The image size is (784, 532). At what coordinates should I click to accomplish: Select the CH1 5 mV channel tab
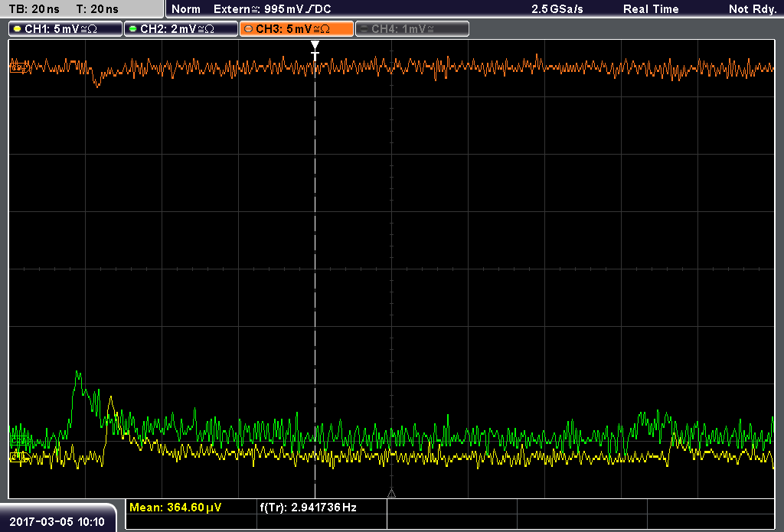pyautogui.click(x=66, y=29)
